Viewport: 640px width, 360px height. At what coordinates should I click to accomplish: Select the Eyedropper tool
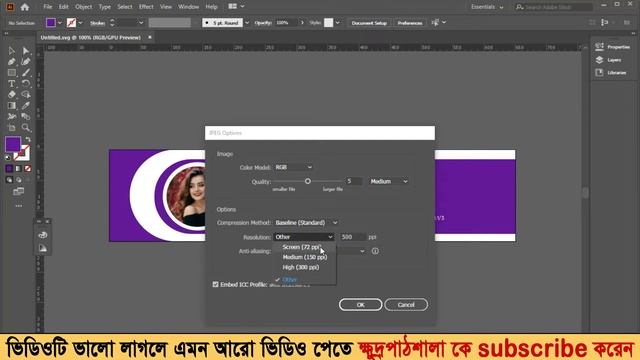[x=26, y=106]
